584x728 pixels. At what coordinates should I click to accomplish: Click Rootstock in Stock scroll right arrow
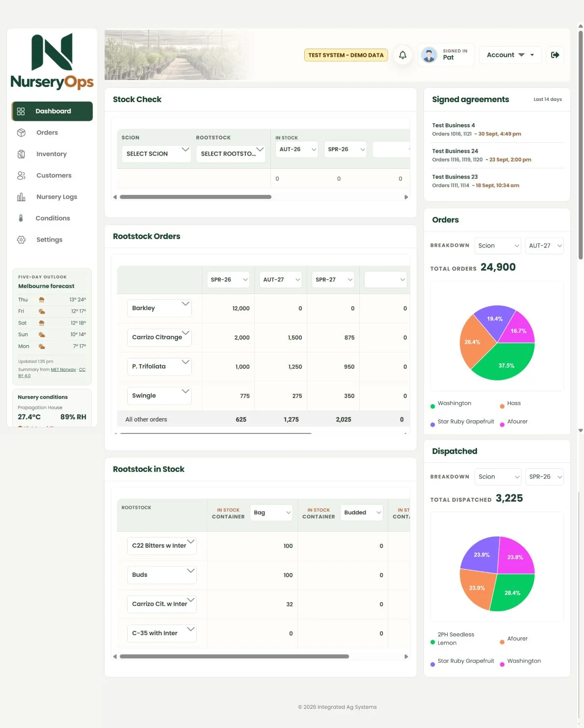tap(406, 656)
